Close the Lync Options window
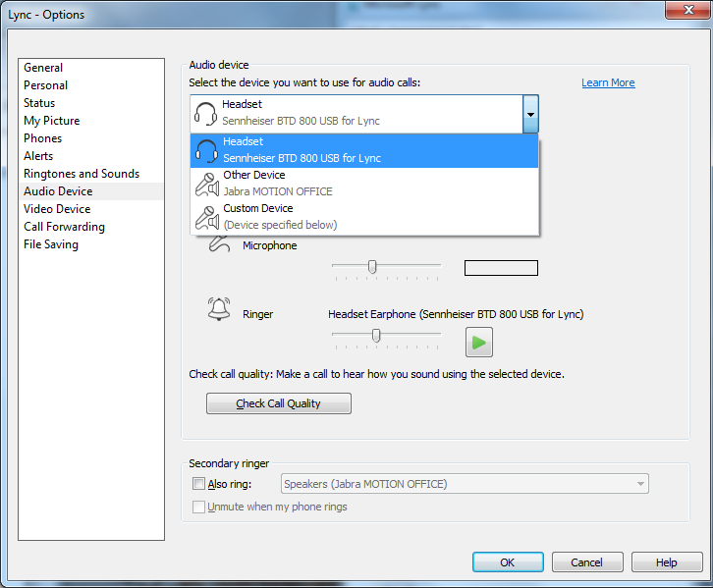 [688, 10]
